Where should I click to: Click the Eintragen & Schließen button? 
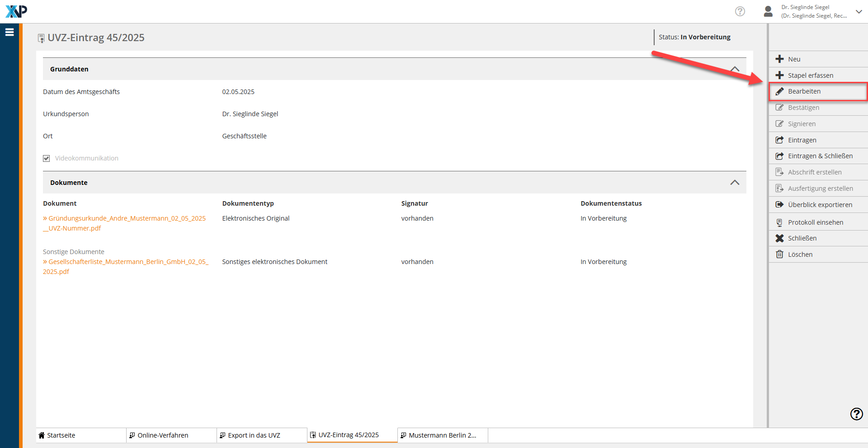click(820, 156)
